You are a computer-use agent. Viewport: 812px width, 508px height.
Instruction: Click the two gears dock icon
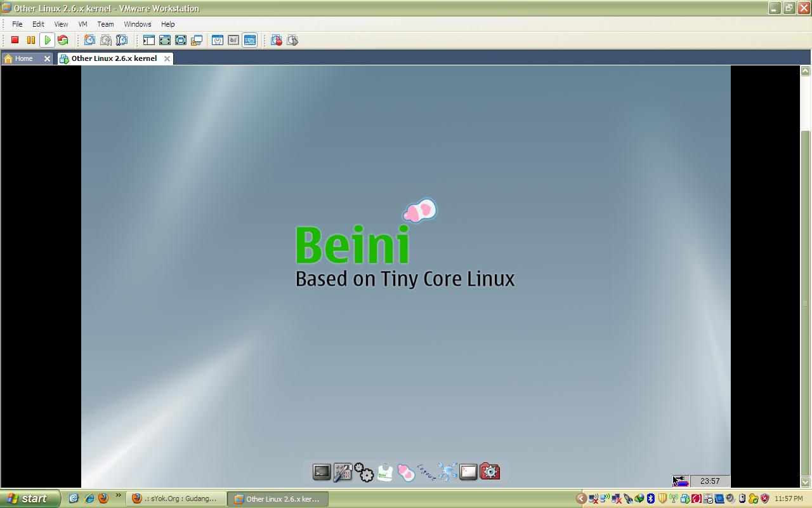click(x=363, y=472)
